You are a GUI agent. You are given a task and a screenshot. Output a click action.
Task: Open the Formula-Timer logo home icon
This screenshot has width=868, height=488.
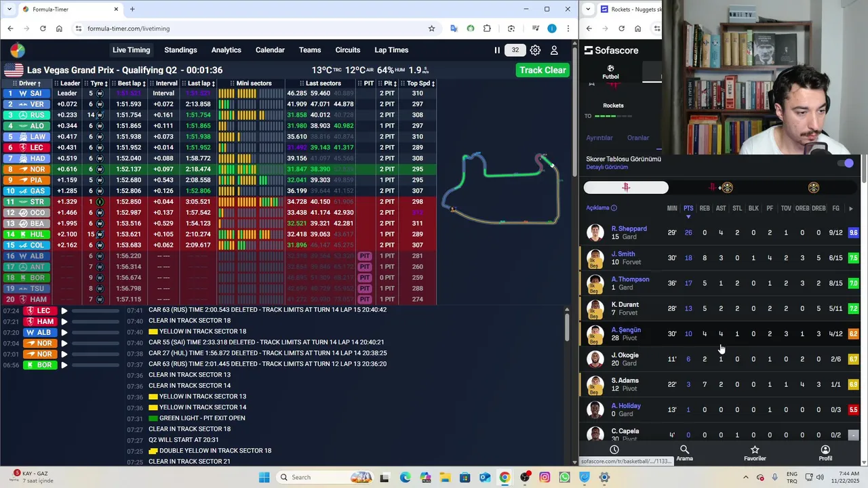(18, 50)
